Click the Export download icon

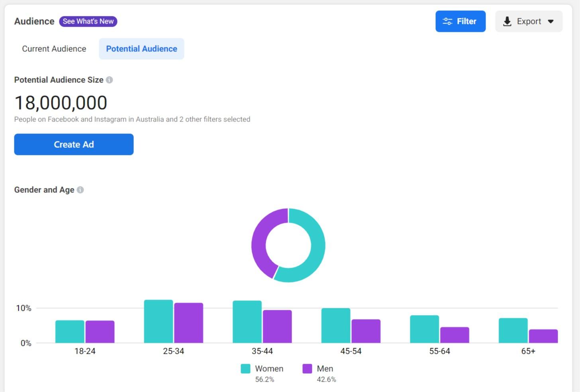pos(507,21)
